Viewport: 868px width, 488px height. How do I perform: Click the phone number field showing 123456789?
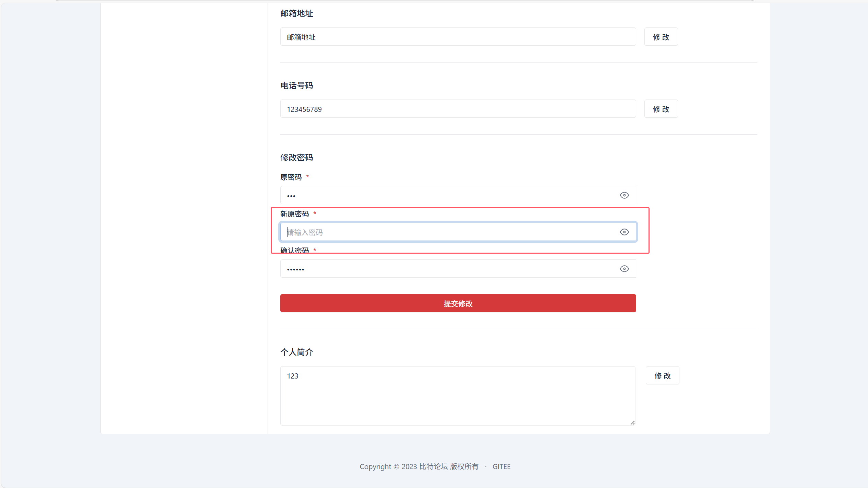coord(458,109)
